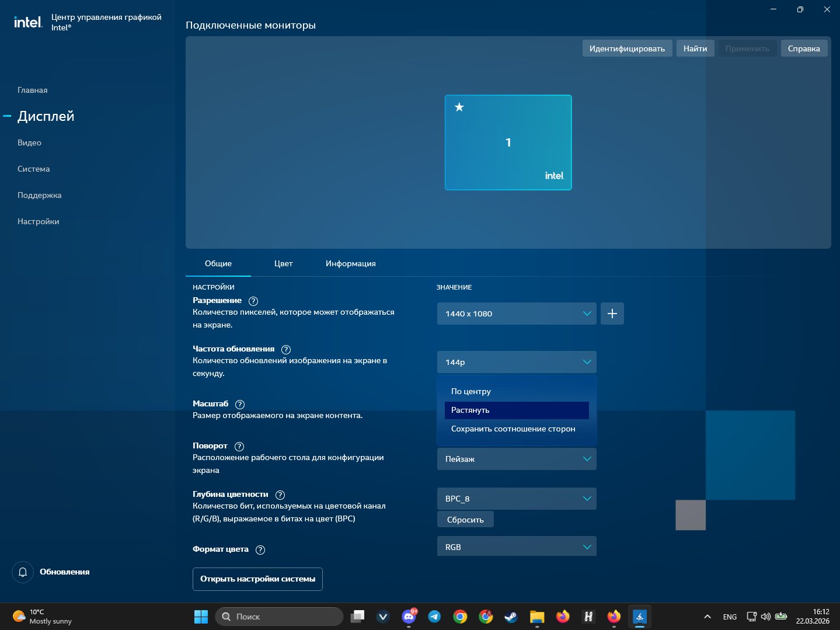Select По центру in scaling list

point(471,392)
